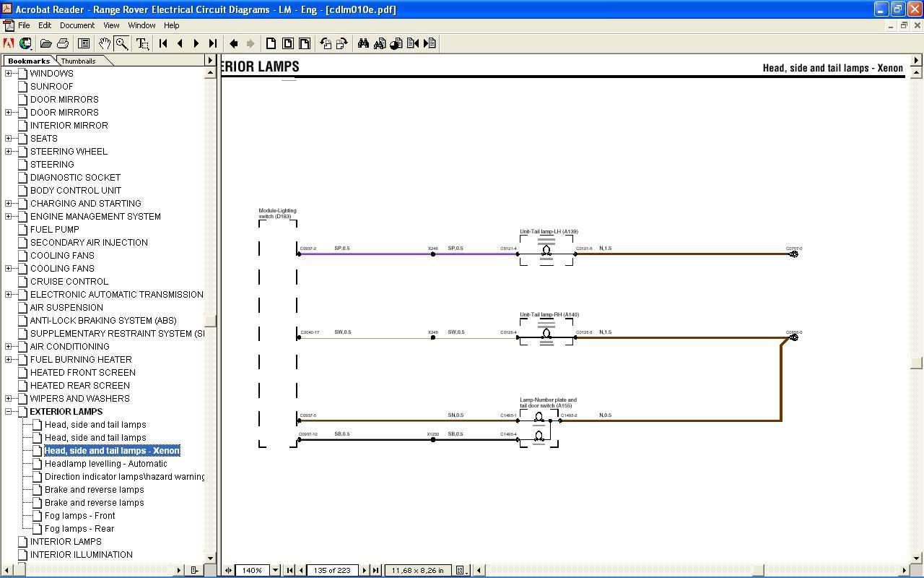Expand the WIPERS AND WASHERS bookmark
The image size is (924, 578).
click(x=9, y=398)
